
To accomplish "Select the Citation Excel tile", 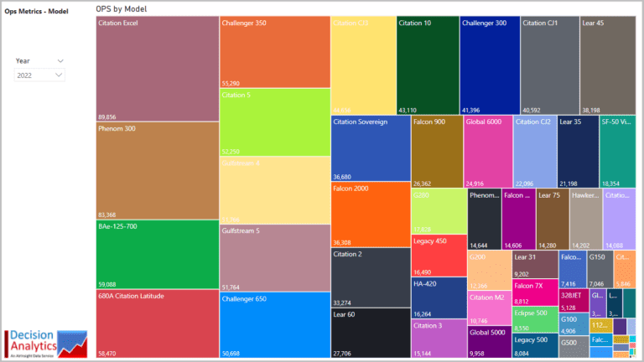I will (158, 69).
